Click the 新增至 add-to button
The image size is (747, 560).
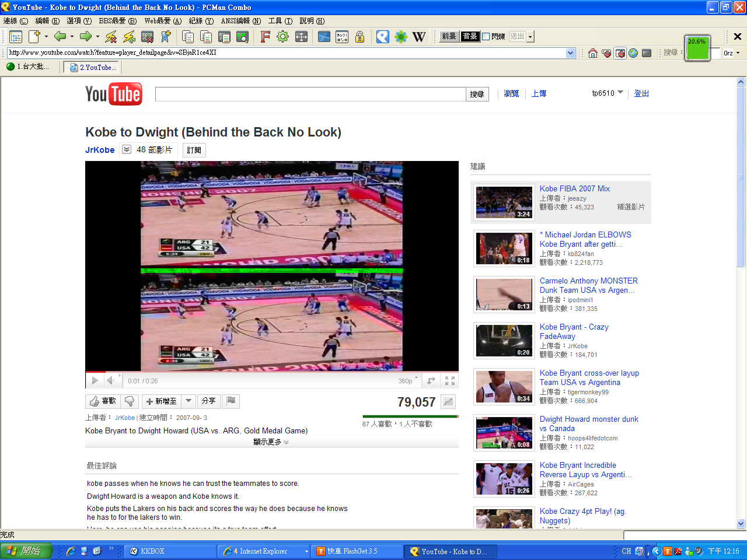162,401
